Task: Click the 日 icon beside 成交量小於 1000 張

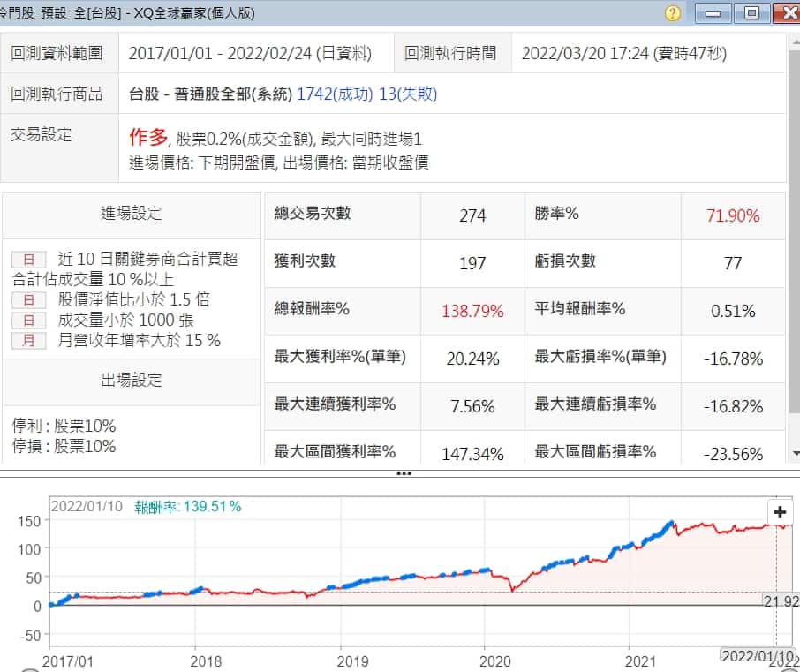Action: coord(28,321)
